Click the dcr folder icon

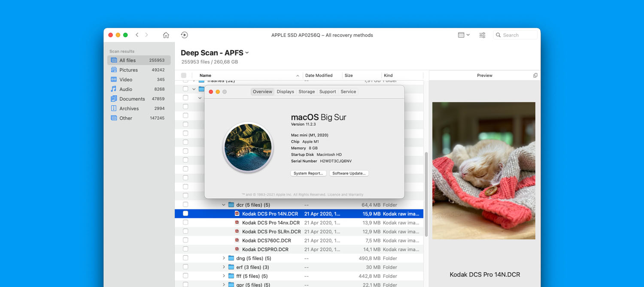point(231,205)
